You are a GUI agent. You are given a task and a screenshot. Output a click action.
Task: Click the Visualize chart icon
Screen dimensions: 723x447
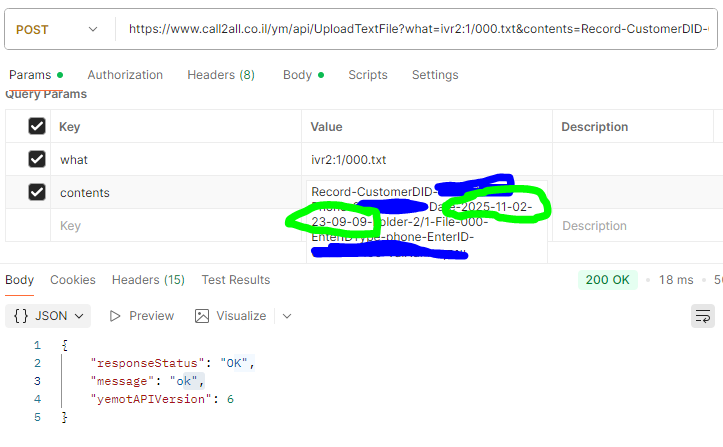tap(202, 316)
